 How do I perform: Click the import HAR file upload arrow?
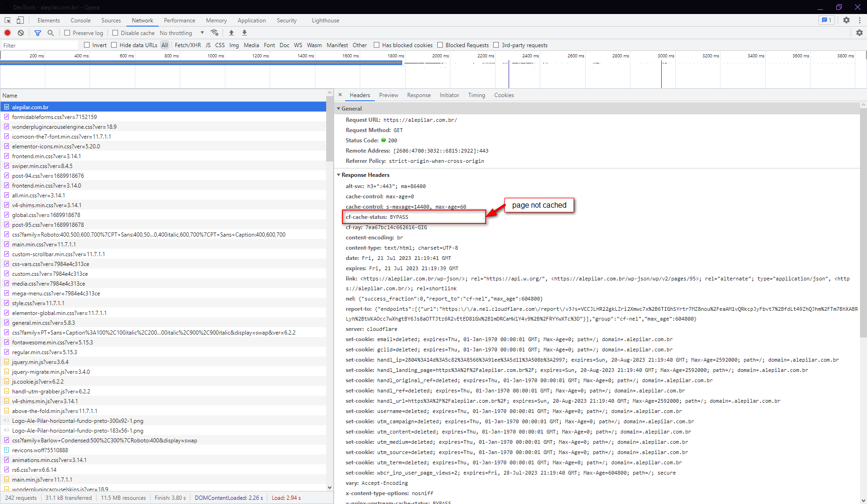pos(231,33)
